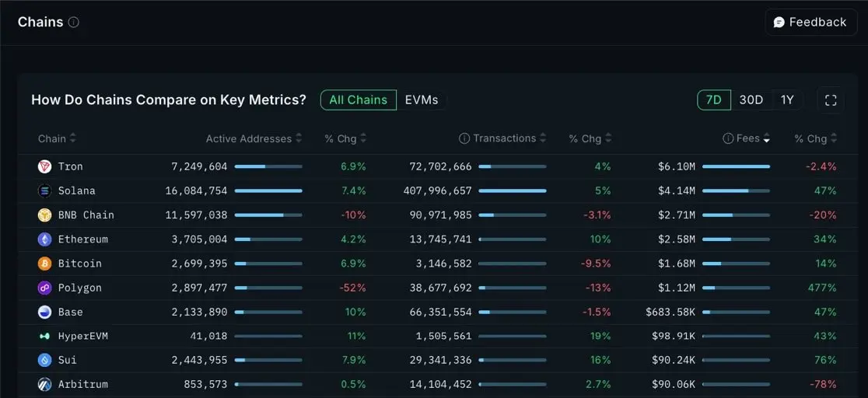Click the BNB Chain logo icon

44,215
